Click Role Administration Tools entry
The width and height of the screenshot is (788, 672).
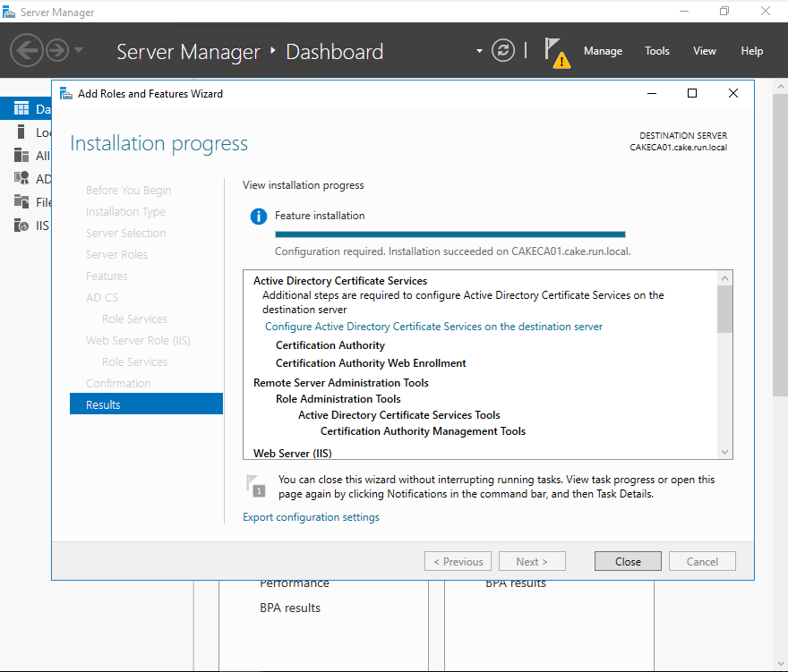(338, 399)
